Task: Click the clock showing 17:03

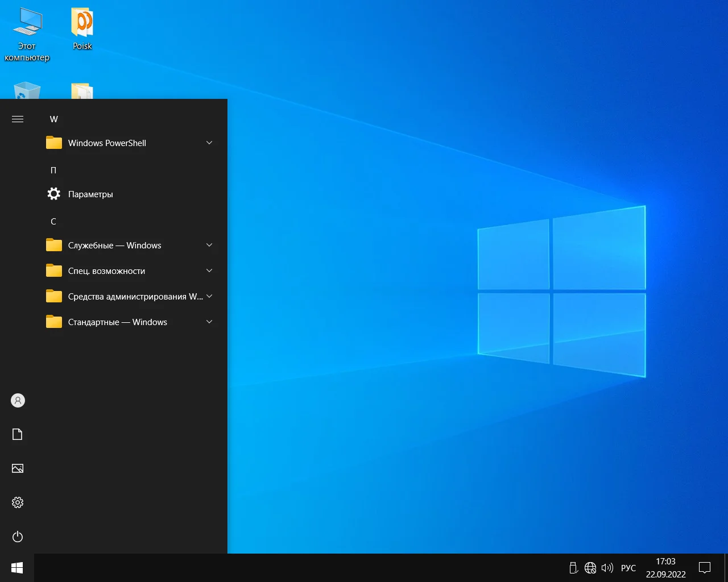Action: point(665,567)
